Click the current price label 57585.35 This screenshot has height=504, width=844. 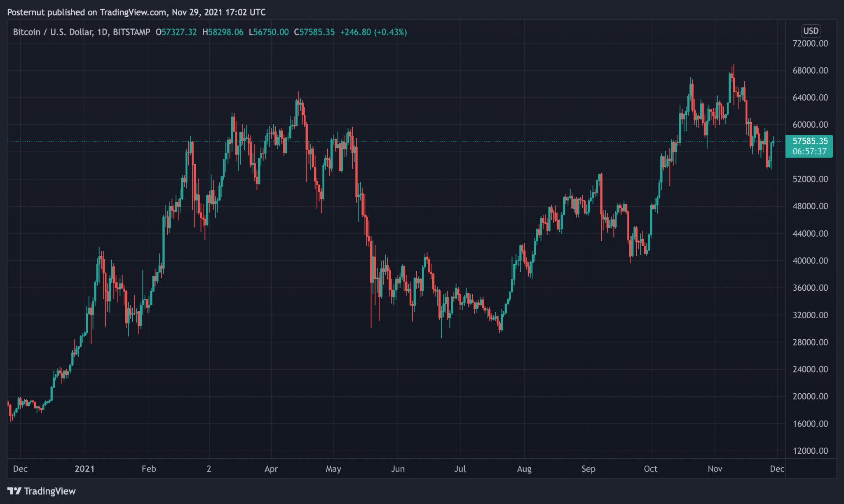click(810, 141)
